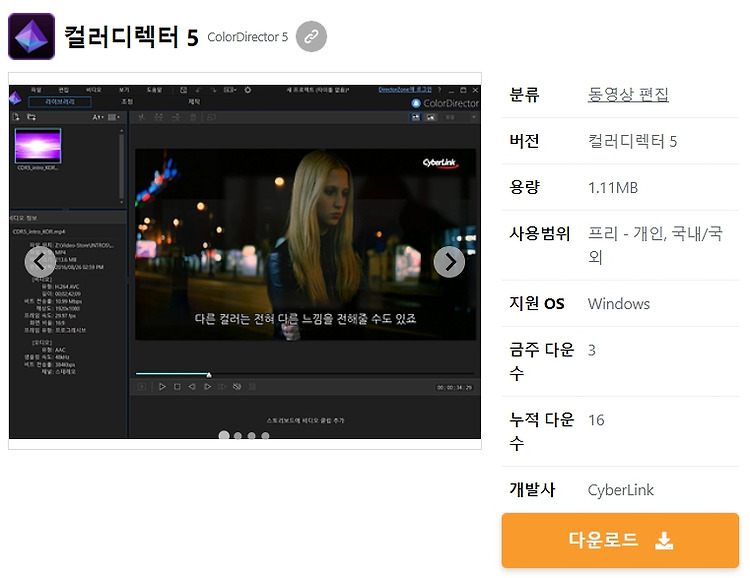The image size is (750, 578).
Task: Open the thumbnail view dropdown in the library toolbar
Action: coord(113,117)
